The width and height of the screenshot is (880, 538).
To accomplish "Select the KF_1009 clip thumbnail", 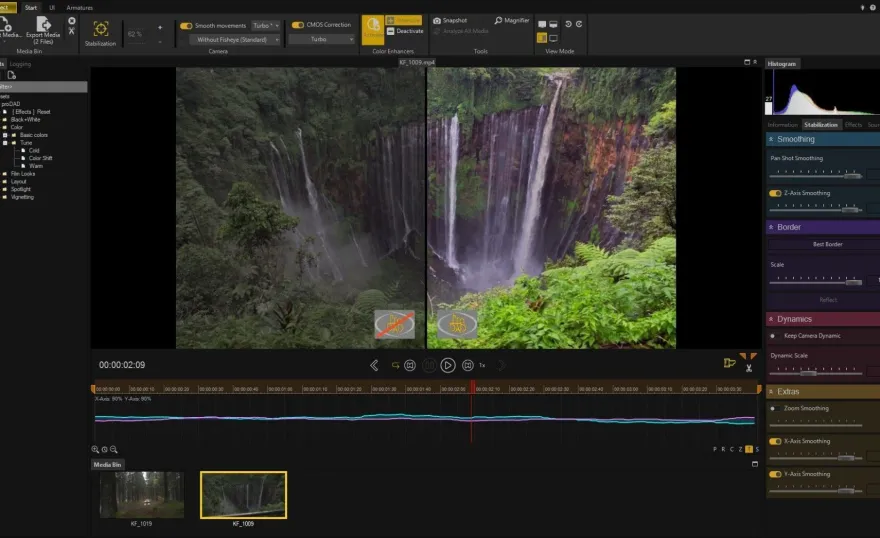I will (x=243, y=495).
